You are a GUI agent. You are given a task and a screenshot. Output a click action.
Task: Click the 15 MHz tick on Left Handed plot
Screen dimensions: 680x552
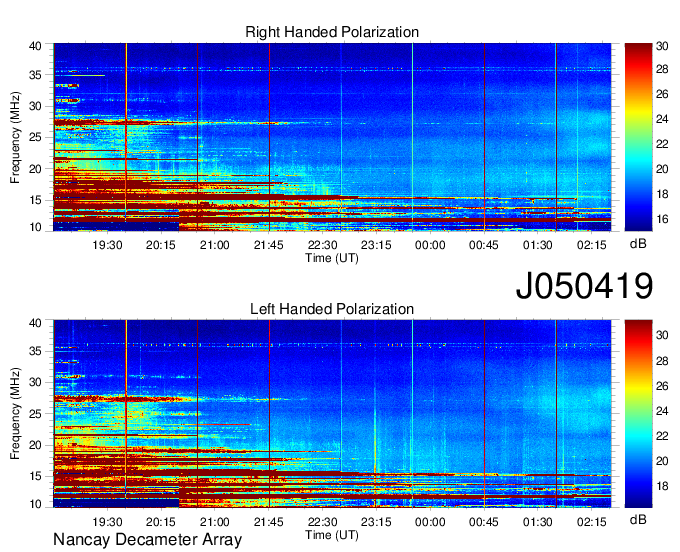pyautogui.click(x=35, y=477)
